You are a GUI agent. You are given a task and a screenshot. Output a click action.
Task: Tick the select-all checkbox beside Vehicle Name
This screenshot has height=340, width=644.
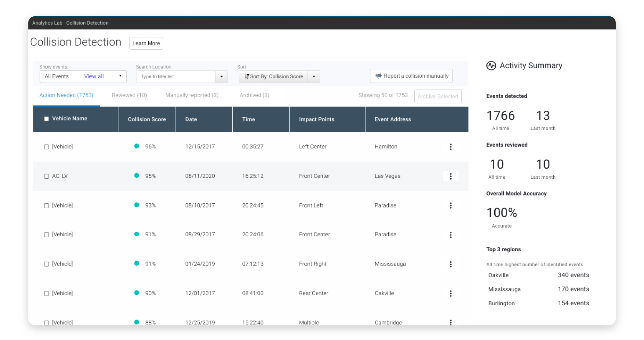click(x=47, y=119)
